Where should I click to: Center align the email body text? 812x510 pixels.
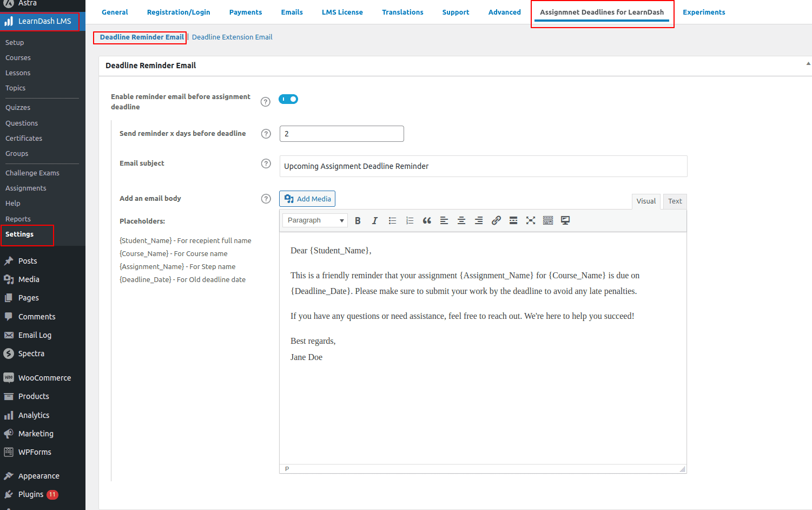tap(461, 220)
